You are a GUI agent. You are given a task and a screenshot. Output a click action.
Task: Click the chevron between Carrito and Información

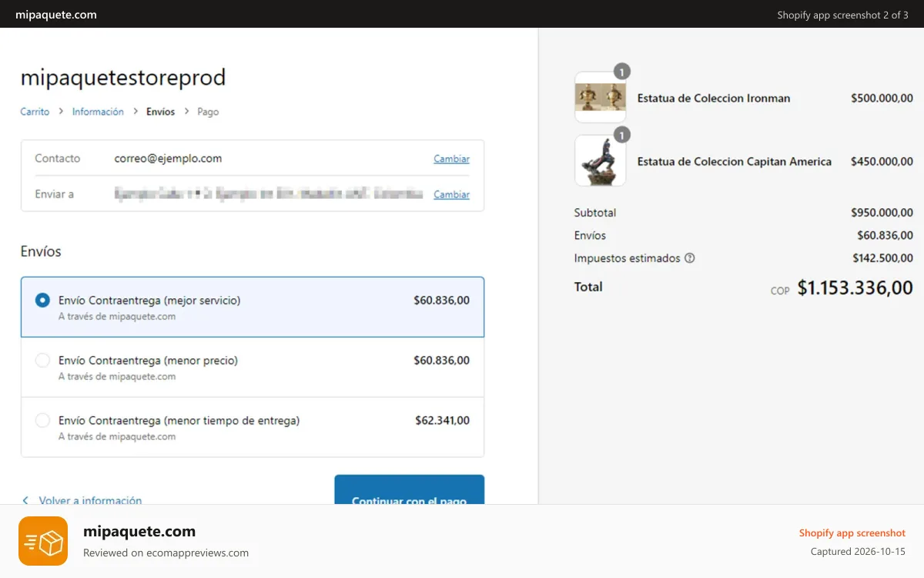tap(61, 112)
